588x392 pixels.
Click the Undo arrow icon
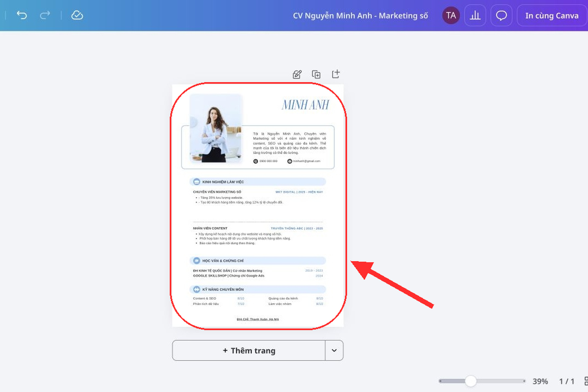pos(22,15)
